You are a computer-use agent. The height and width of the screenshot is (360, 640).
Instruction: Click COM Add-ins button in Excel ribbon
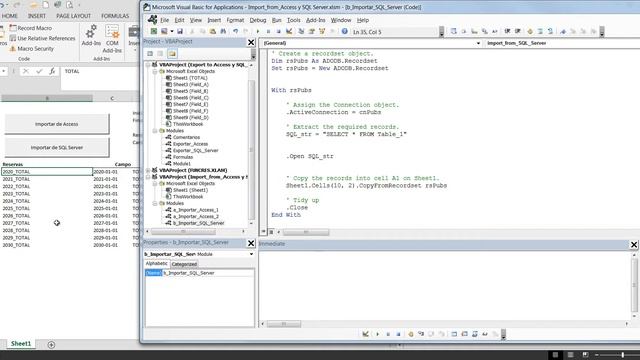112,39
